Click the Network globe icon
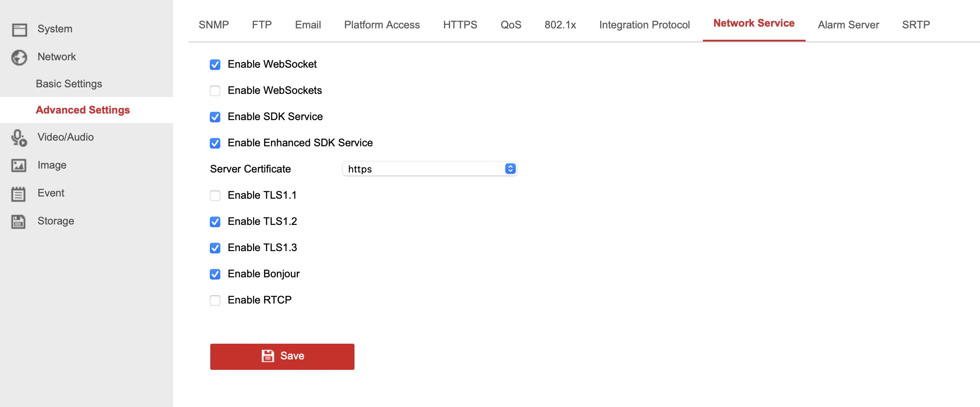 [19, 57]
